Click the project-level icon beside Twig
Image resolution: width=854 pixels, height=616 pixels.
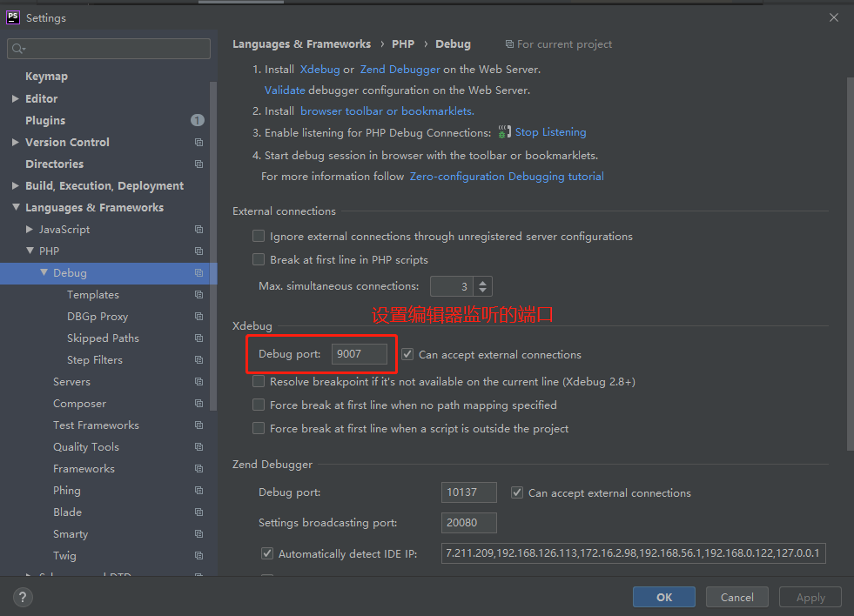(x=198, y=556)
